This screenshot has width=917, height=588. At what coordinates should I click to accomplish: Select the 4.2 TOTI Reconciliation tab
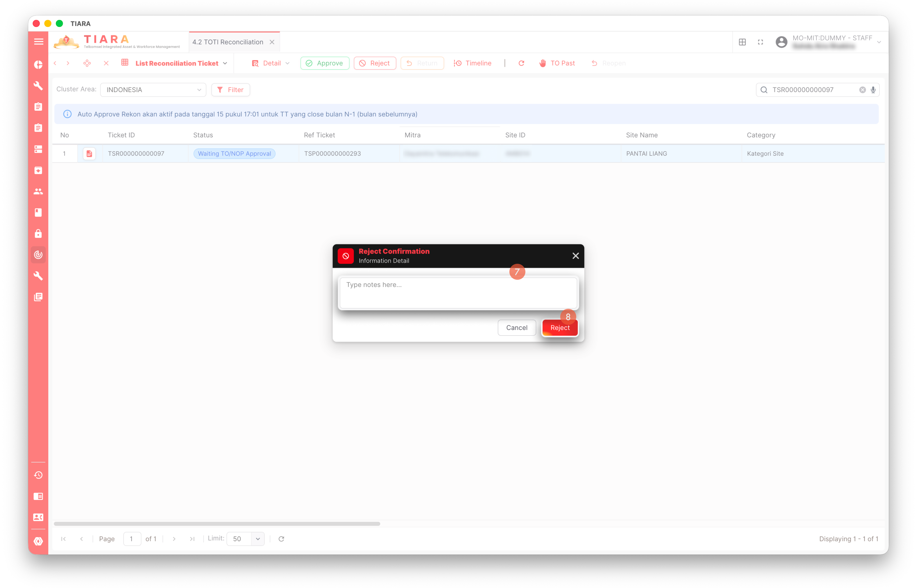[x=228, y=42]
